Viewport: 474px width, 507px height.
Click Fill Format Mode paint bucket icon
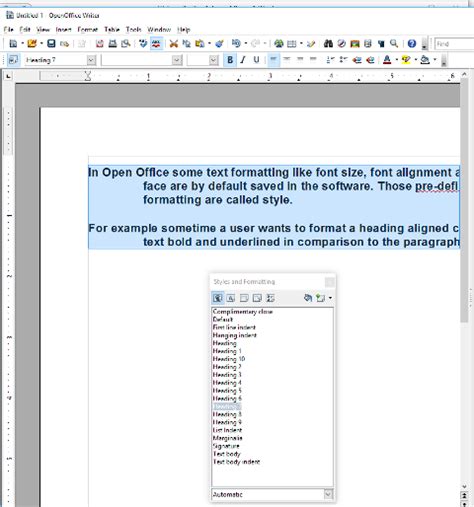click(308, 298)
